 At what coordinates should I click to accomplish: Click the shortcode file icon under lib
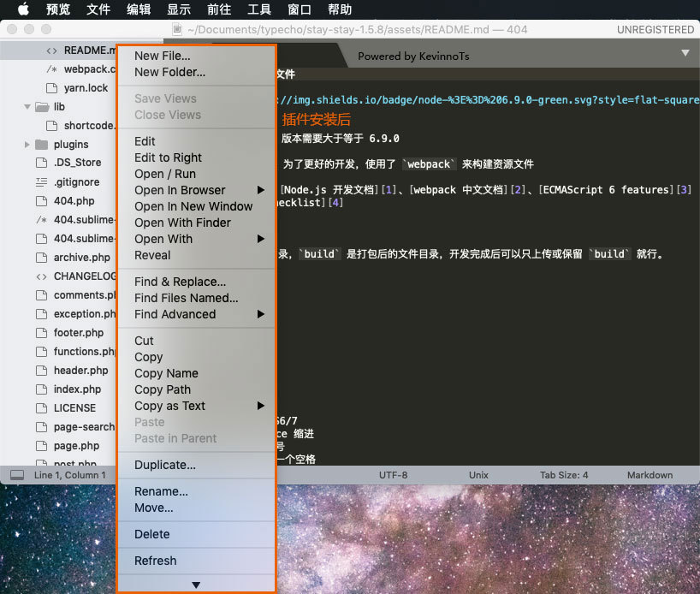(52, 126)
